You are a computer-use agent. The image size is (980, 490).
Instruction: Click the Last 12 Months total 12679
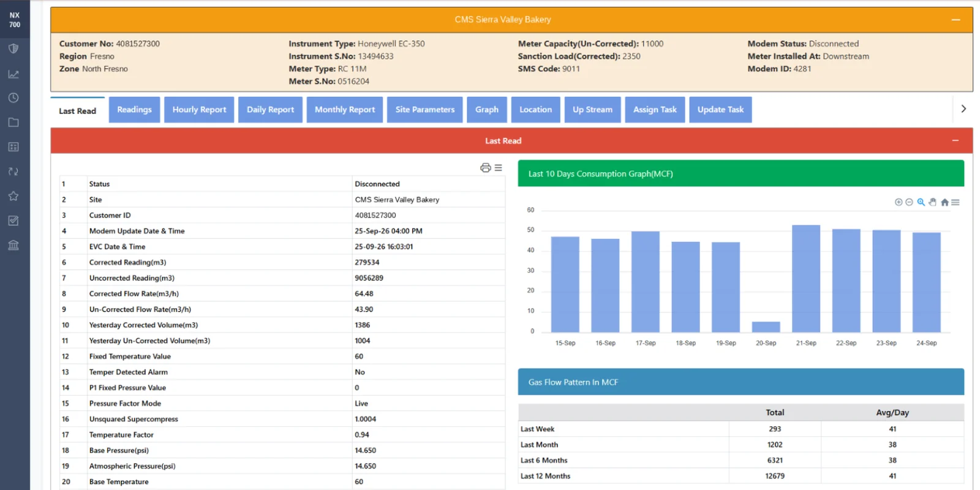[775, 476]
